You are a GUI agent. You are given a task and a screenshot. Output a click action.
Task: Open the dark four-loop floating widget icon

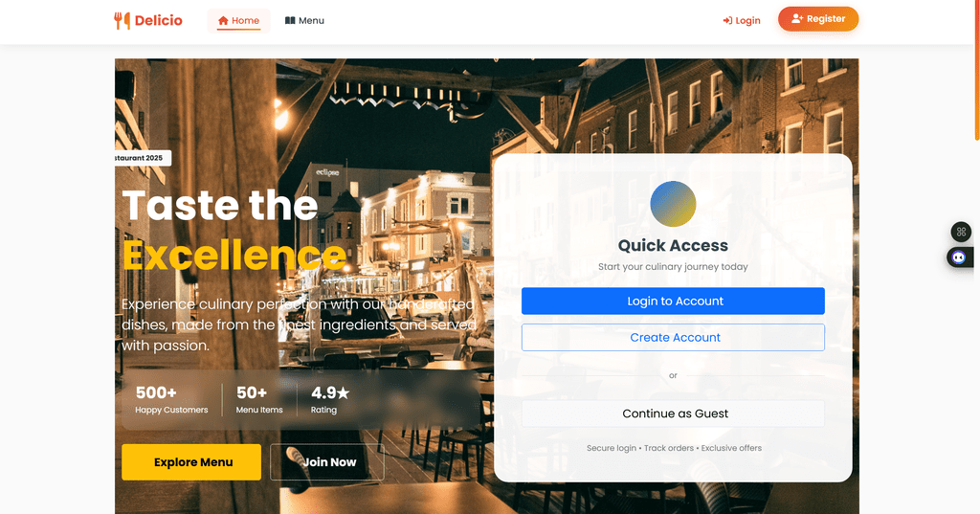pyautogui.click(x=961, y=232)
